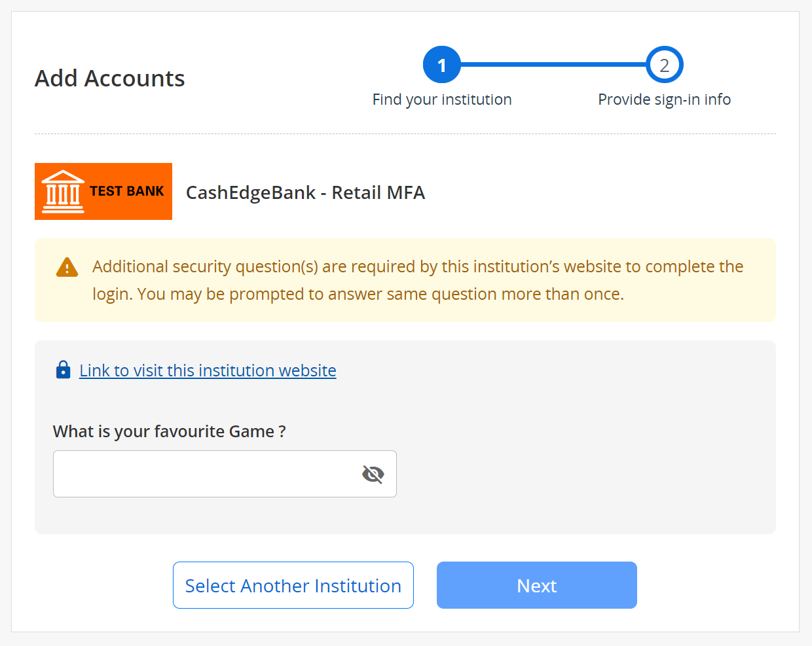The height and width of the screenshot is (646, 812).
Task: Click the dotted divider below the header
Action: (x=405, y=134)
